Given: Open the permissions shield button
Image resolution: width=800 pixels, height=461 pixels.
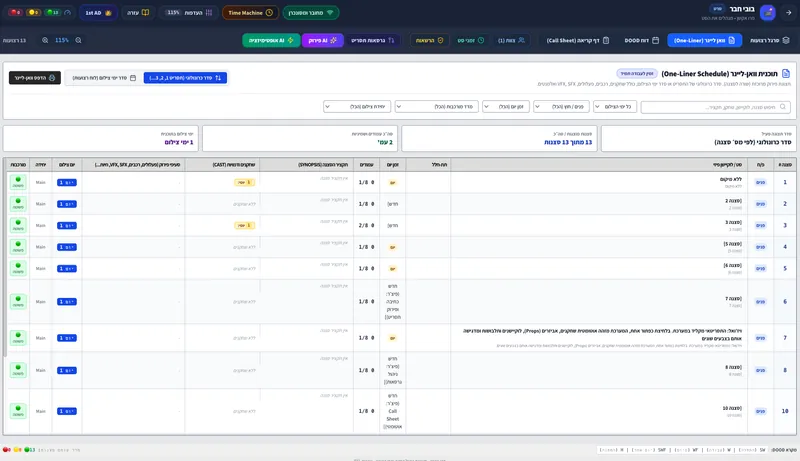Looking at the screenshot, I should coord(429,40).
